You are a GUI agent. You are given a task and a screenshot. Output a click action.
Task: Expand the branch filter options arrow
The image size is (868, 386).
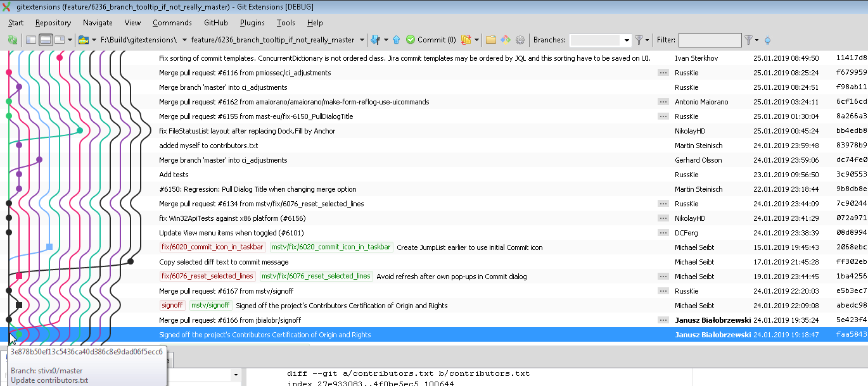648,40
